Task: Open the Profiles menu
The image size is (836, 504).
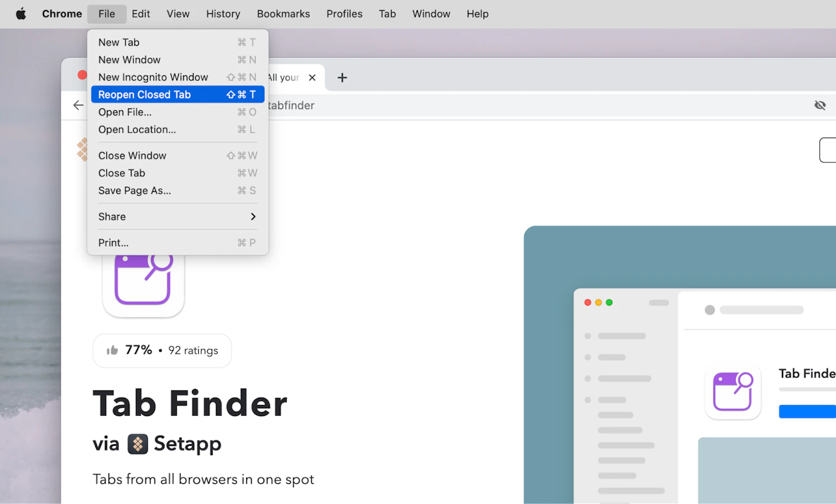Action: tap(345, 13)
